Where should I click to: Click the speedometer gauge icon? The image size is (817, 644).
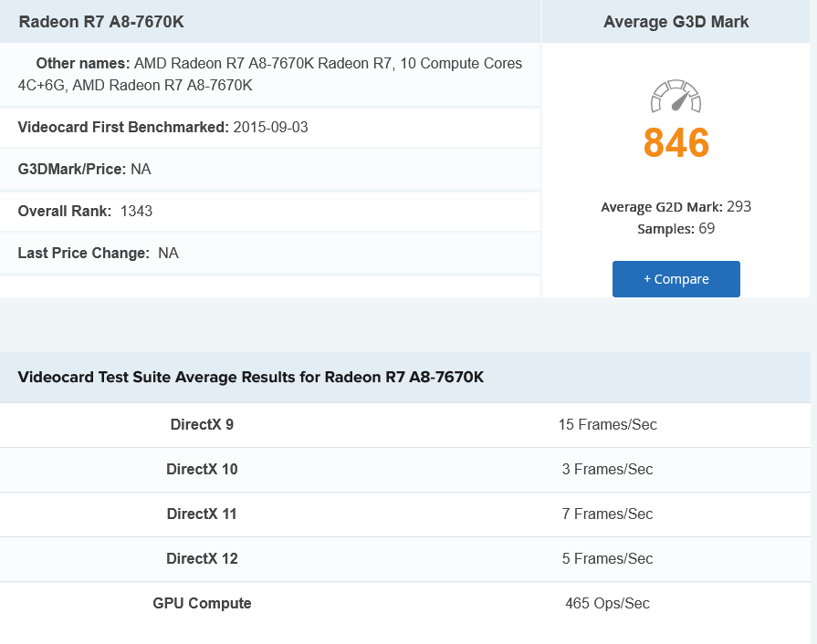click(676, 97)
